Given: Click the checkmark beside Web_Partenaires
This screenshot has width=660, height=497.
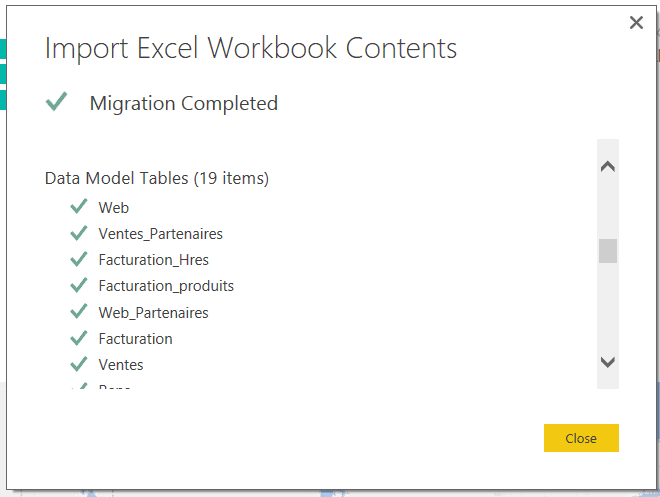Looking at the screenshot, I should 79,312.
